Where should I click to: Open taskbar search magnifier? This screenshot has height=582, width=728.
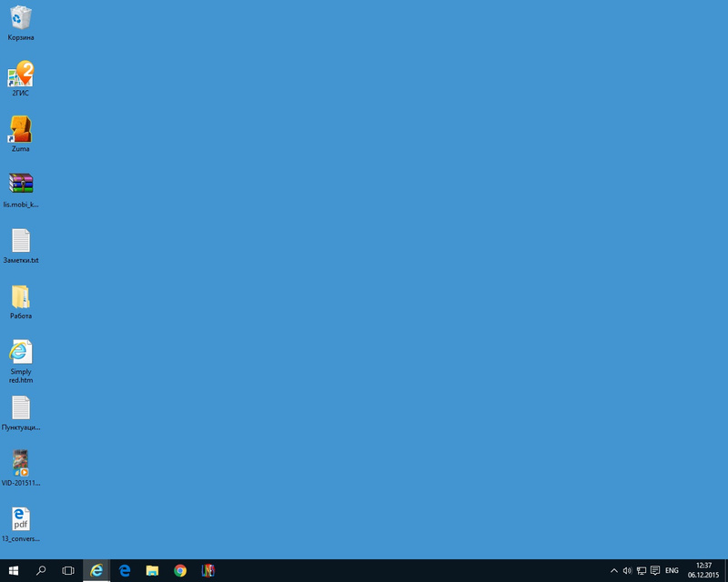click(41, 570)
